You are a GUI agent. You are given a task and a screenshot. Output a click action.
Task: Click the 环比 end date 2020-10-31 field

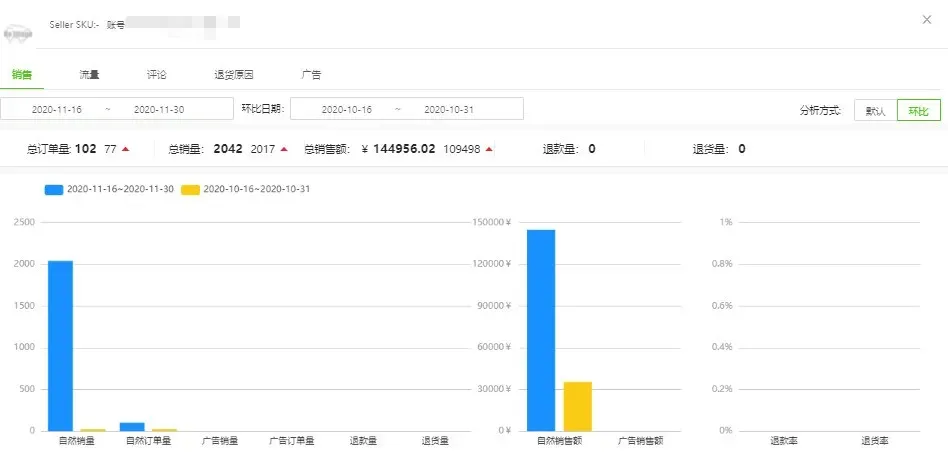point(449,109)
